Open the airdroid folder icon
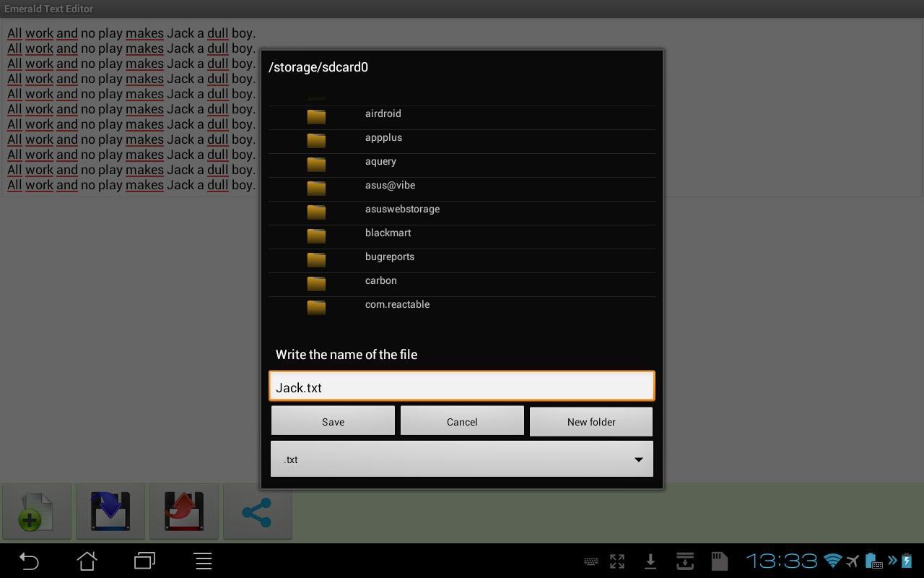Screen dimensions: 924x578 tap(316, 116)
